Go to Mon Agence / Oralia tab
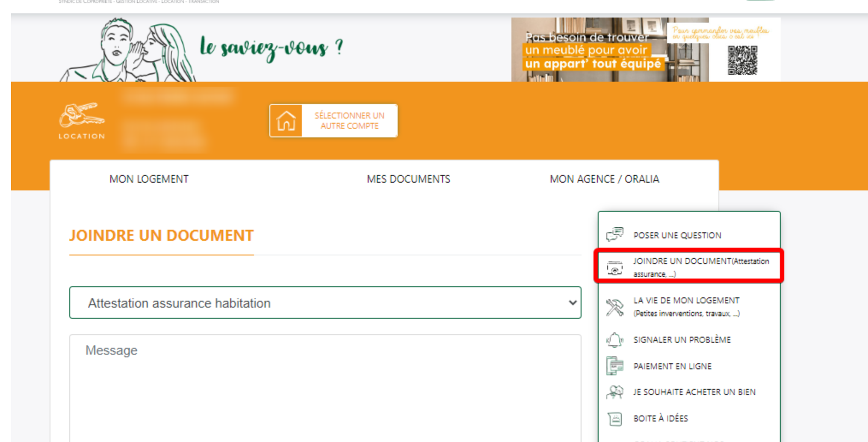 click(x=604, y=179)
